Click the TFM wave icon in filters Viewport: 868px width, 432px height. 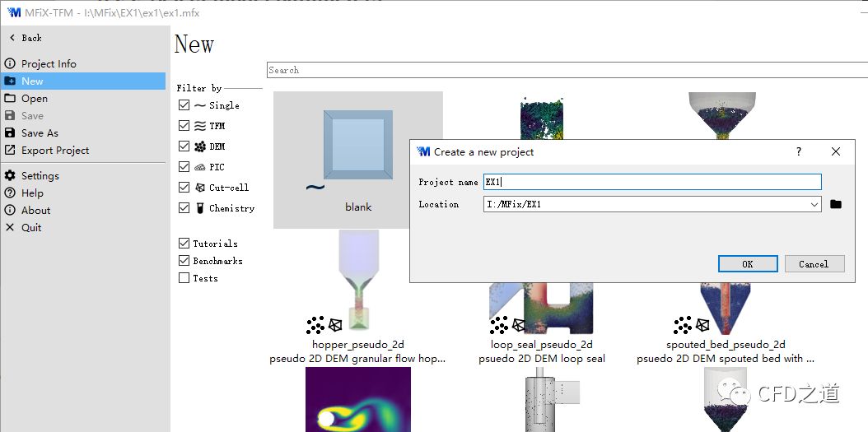point(200,126)
